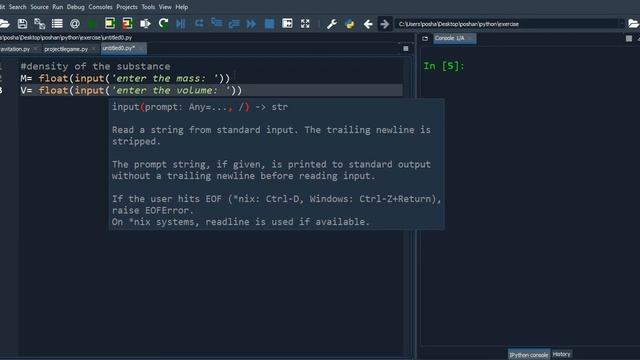Open the Projects menu
Image resolution: width=640 pixels, height=360 pixels.
pyautogui.click(x=127, y=7)
